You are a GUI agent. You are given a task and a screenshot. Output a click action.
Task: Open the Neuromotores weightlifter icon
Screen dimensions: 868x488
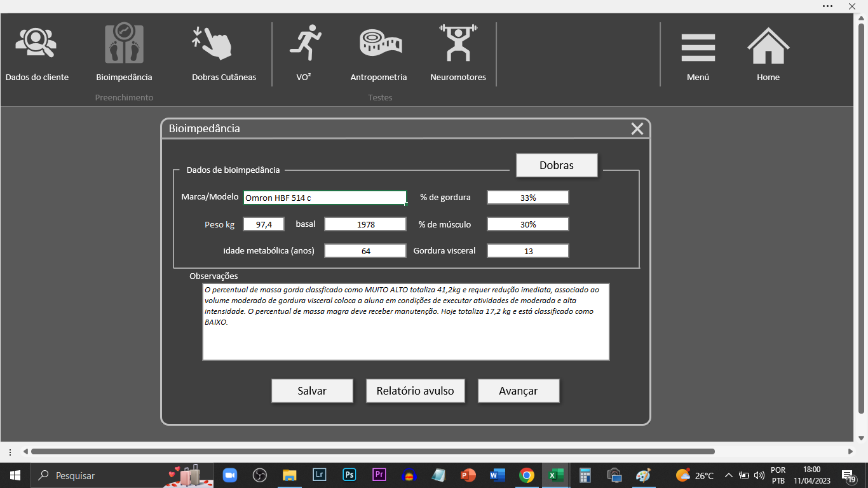pyautogui.click(x=458, y=44)
